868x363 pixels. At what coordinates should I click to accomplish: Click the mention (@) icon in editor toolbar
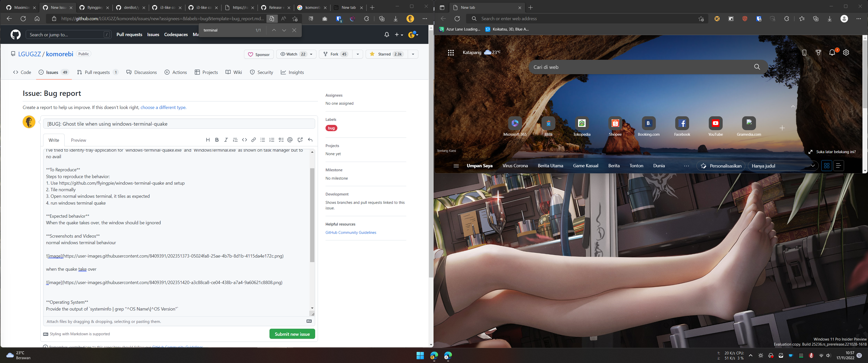coord(290,140)
